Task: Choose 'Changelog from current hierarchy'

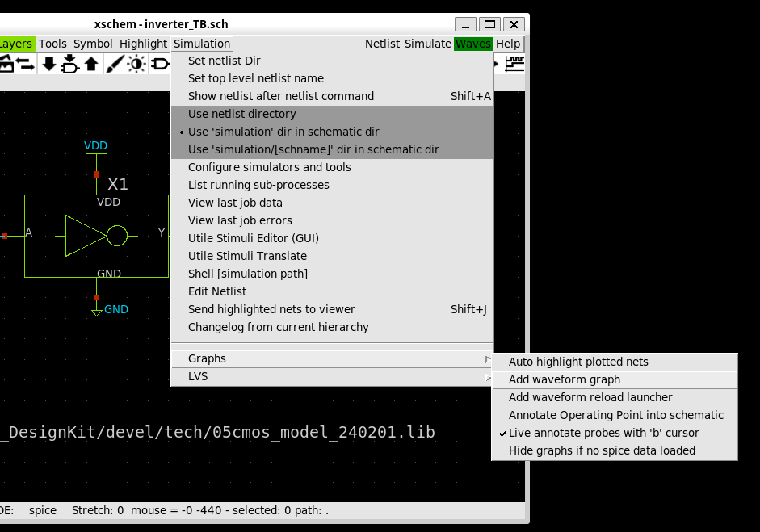Action: tap(333, 327)
